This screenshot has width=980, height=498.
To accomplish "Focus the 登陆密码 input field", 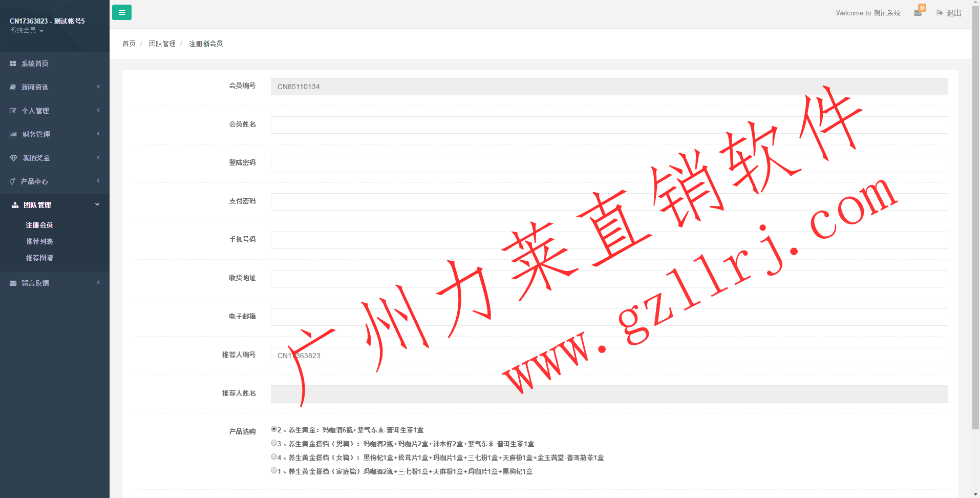I will pyautogui.click(x=609, y=163).
